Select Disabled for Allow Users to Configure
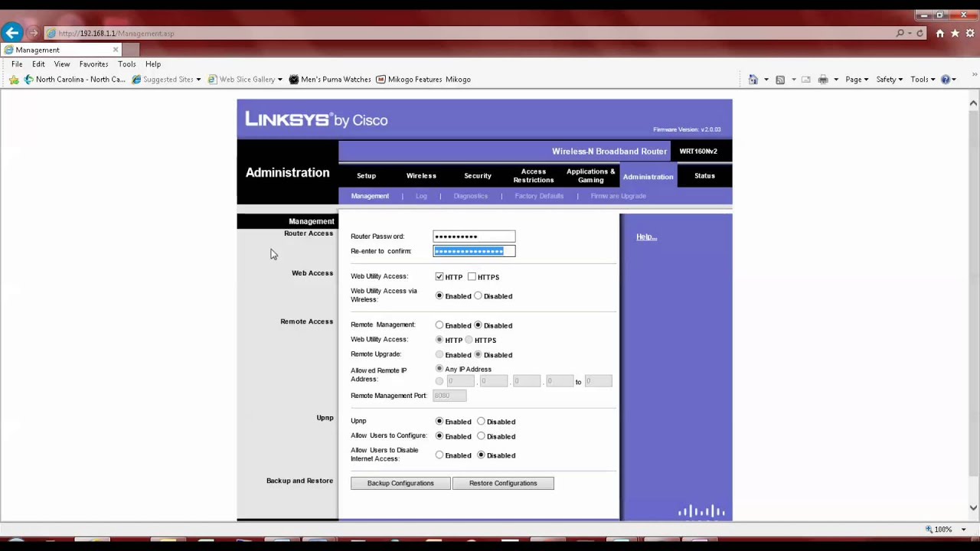The width and height of the screenshot is (980, 551). (x=481, y=436)
